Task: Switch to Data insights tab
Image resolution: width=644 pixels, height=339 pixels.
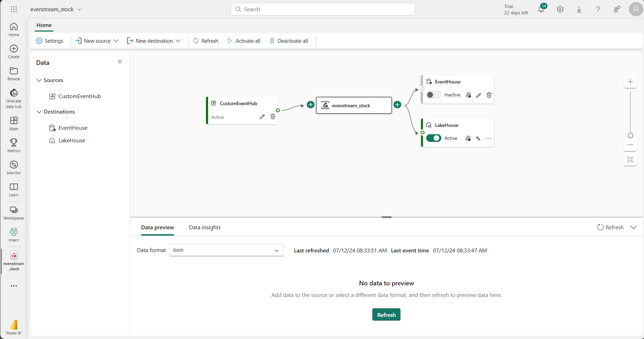Action: click(x=205, y=227)
